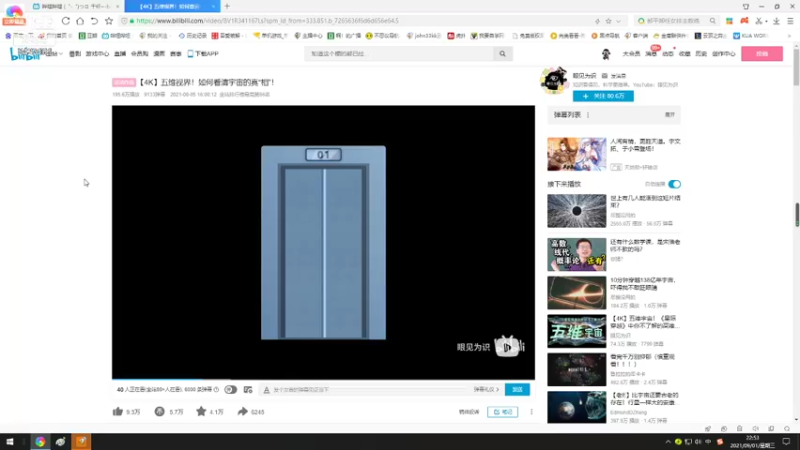The image size is (800, 450).
Task: Expand the Bilibili main site dropdown
Action: coord(53,54)
